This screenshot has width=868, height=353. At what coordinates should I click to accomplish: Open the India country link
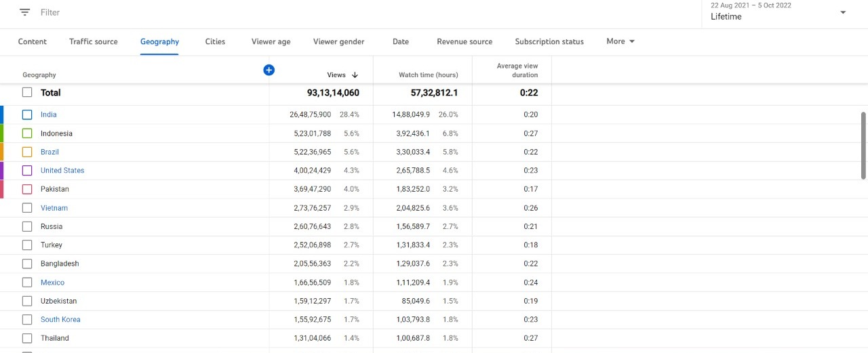point(49,115)
